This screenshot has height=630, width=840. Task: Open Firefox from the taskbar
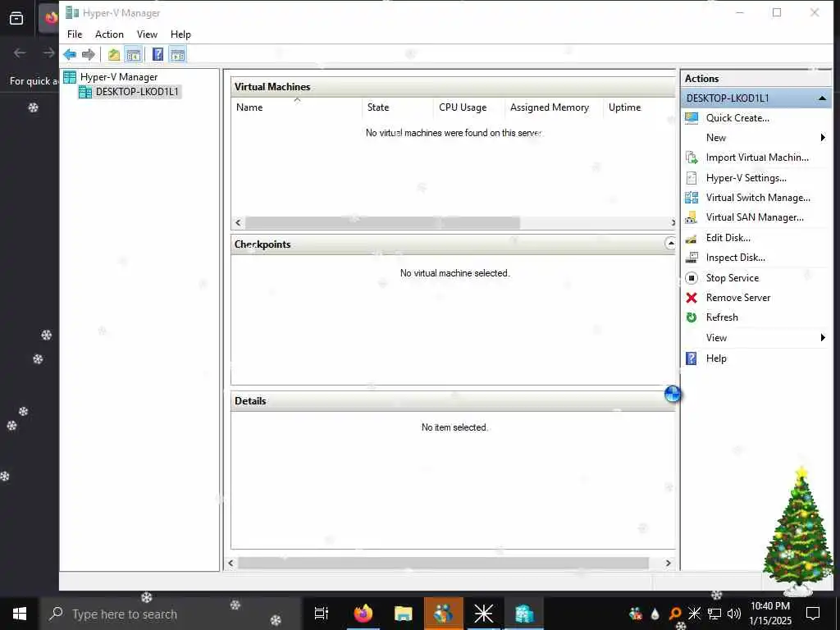pos(363,614)
